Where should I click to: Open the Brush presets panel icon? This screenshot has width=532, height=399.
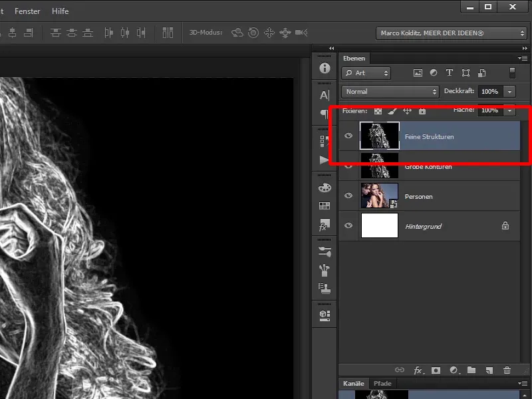[x=325, y=252]
